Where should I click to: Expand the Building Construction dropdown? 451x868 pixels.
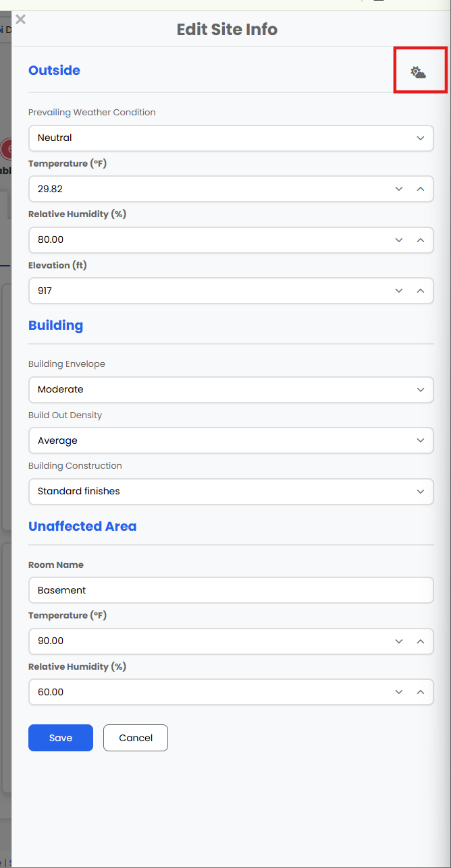point(231,491)
